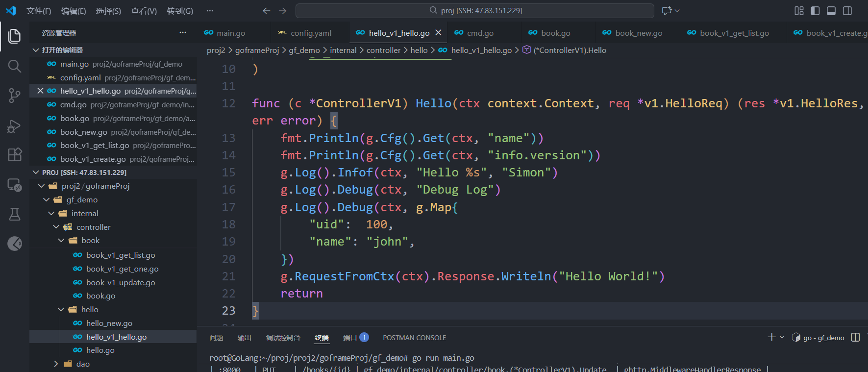
Task: Switch to the POSTMAN CONSOLE panel tab
Action: coord(414,338)
